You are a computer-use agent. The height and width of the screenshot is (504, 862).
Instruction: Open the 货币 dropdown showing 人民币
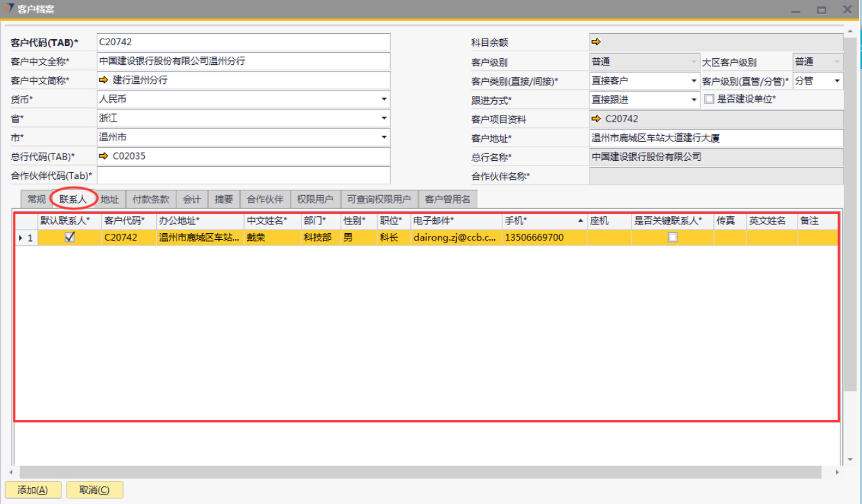[383, 99]
